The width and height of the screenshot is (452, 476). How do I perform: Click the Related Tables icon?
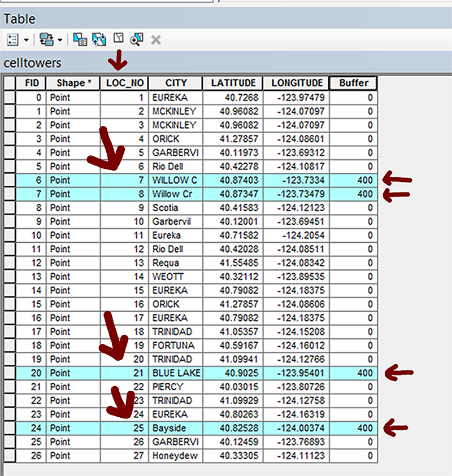(x=45, y=40)
